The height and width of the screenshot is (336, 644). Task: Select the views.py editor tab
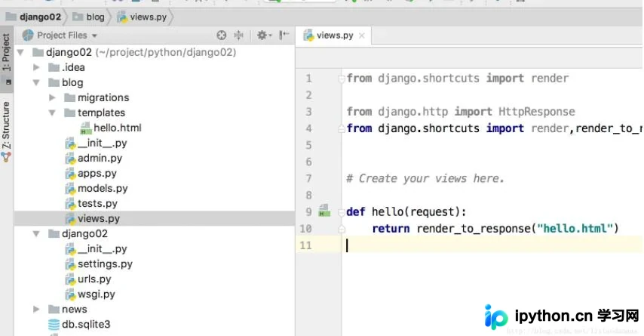[334, 35]
